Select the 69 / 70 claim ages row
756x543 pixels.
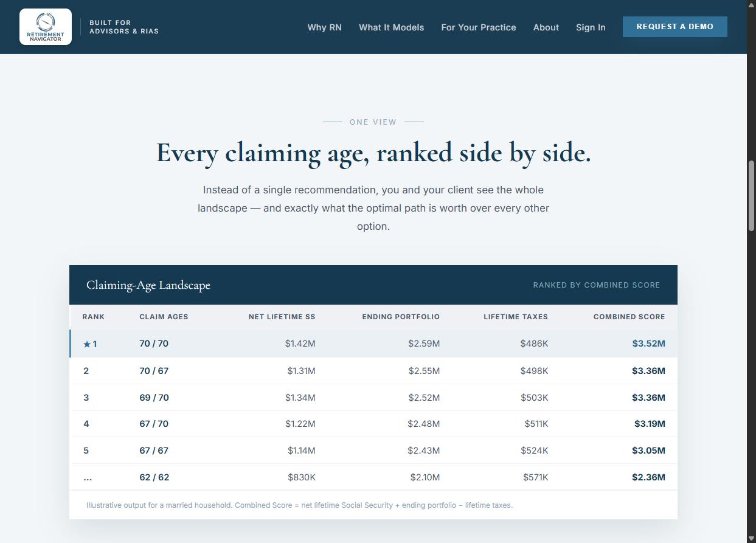(373, 398)
